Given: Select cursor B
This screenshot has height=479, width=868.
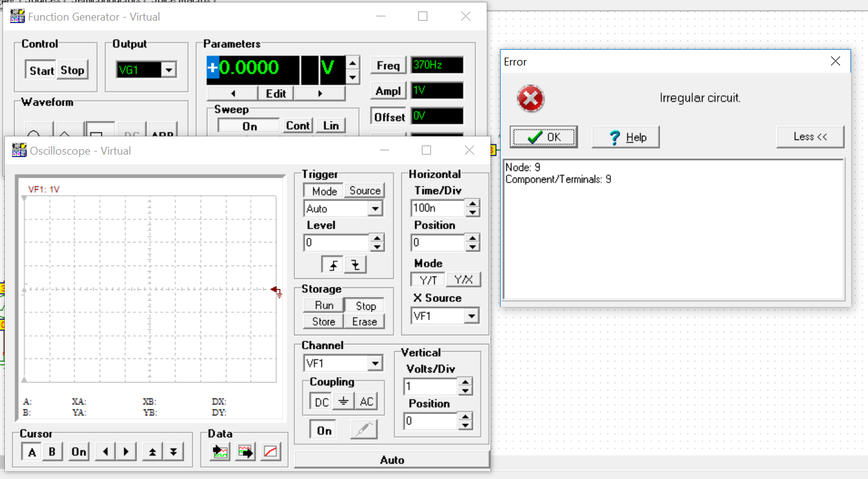Looking at the screenshot, I should click(52, 452).
